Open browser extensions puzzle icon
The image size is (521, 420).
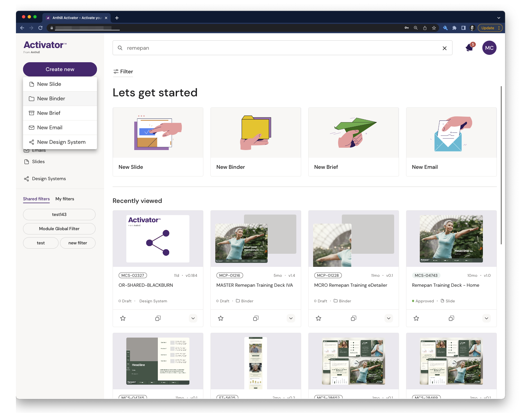click(x=454, y=28)
